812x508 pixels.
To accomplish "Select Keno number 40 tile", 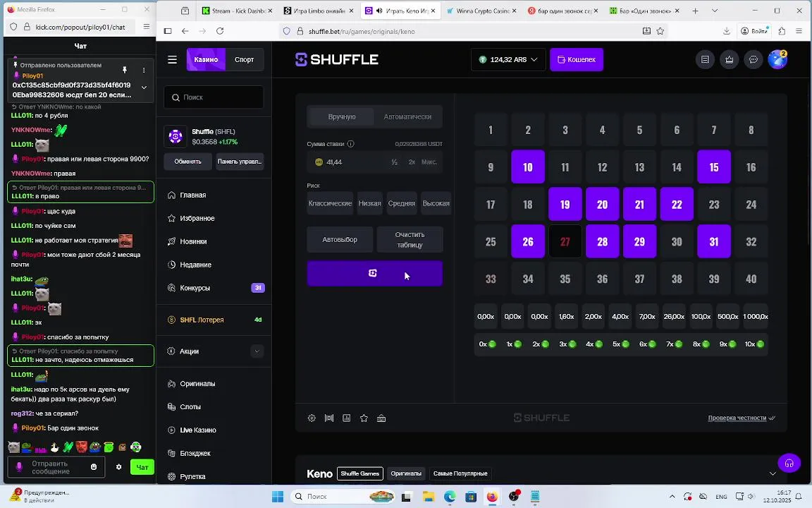I will click(x=751, y=279).
